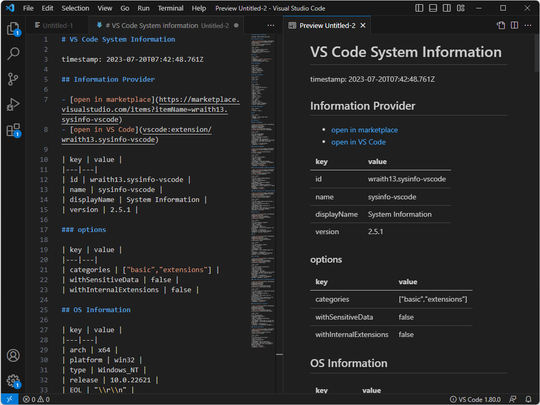Click unsaved dot on Untitled-2 tab
Image resolution: width=540 pixels, height=405 pixels.
(x=236, y=25)
